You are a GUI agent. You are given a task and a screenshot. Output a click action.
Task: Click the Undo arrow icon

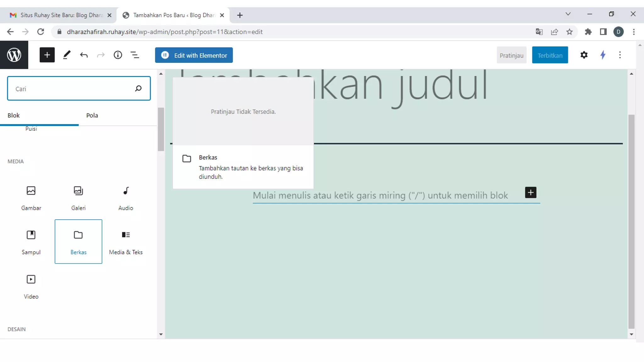pyautogui.click(x=84, y=55)
